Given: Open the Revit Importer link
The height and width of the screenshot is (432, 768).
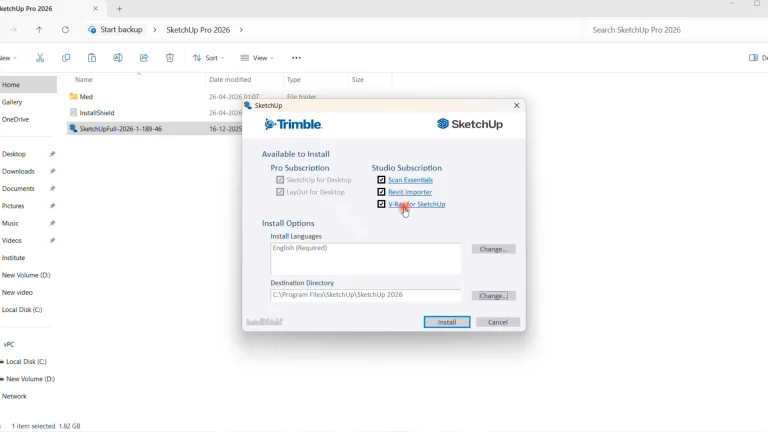Looking at the screenshot, I should tap(410, 192).
